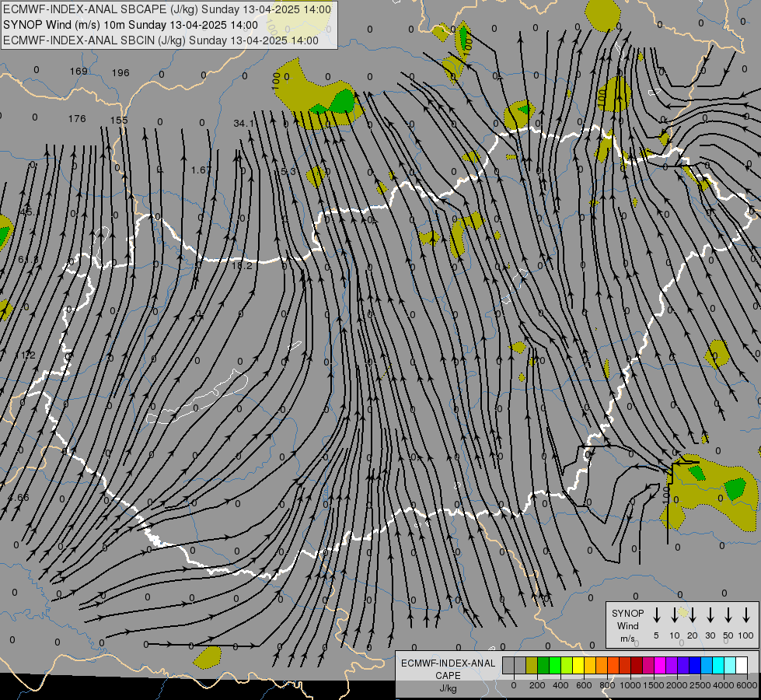The image size is (761, 700).
Task: Click the 169 grid value on map
Action: tap(79, 72)
